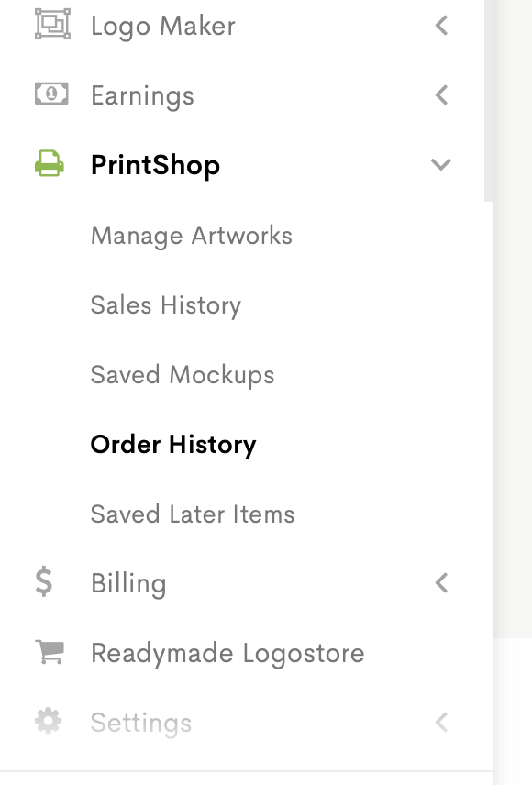Click the Billing dollar sign icon

pos(44,581)
